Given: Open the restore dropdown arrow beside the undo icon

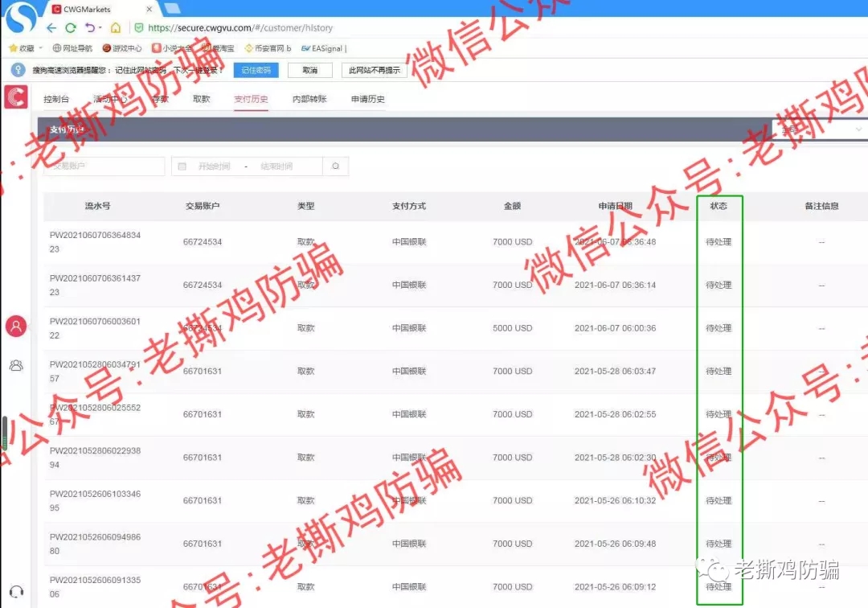Looking at the screenshot, I should (x=100, y=27).
